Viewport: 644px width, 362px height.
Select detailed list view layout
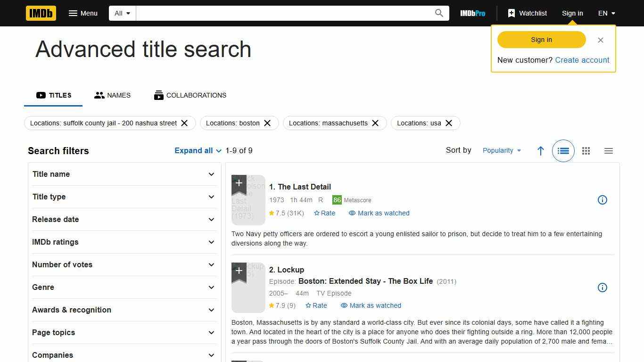pyautogui.click(x=563, y=151)
